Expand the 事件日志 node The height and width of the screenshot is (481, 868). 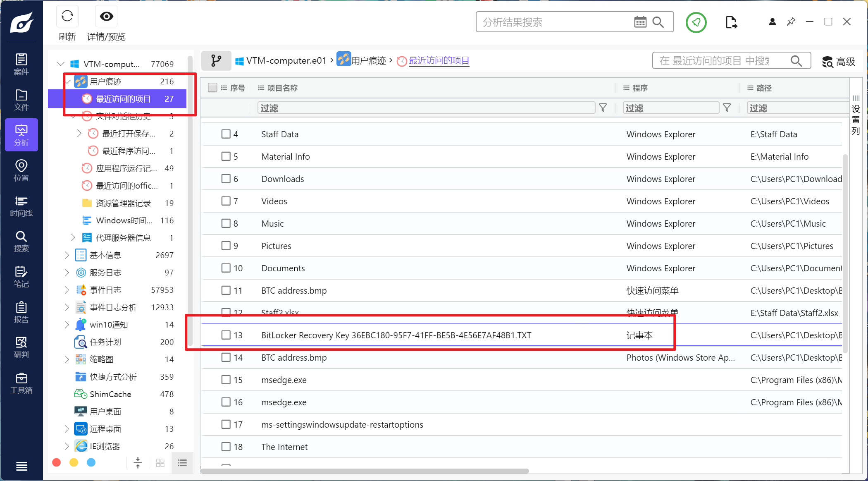(67, 290)
